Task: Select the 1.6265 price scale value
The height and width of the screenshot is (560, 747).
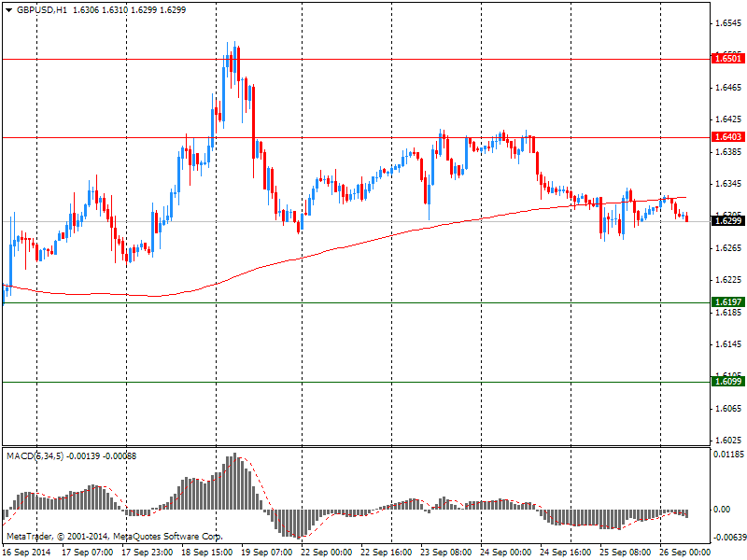Action: [x=729, y=248]
